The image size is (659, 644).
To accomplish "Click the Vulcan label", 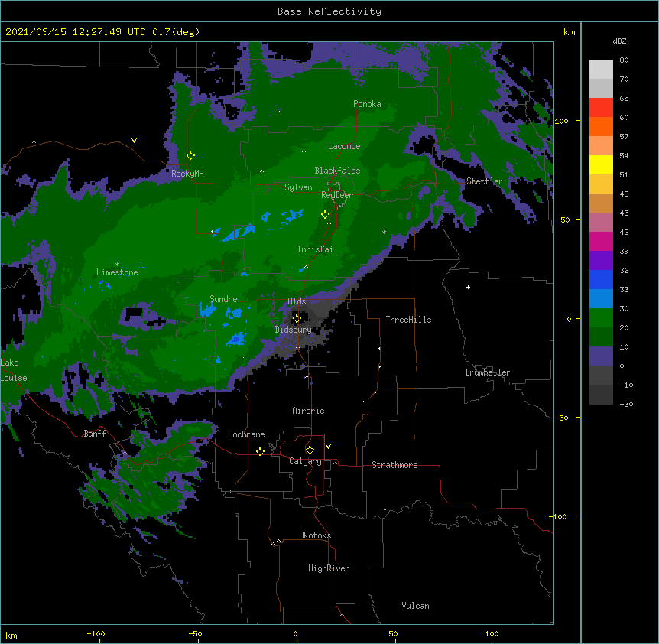I will coord(415,606).
